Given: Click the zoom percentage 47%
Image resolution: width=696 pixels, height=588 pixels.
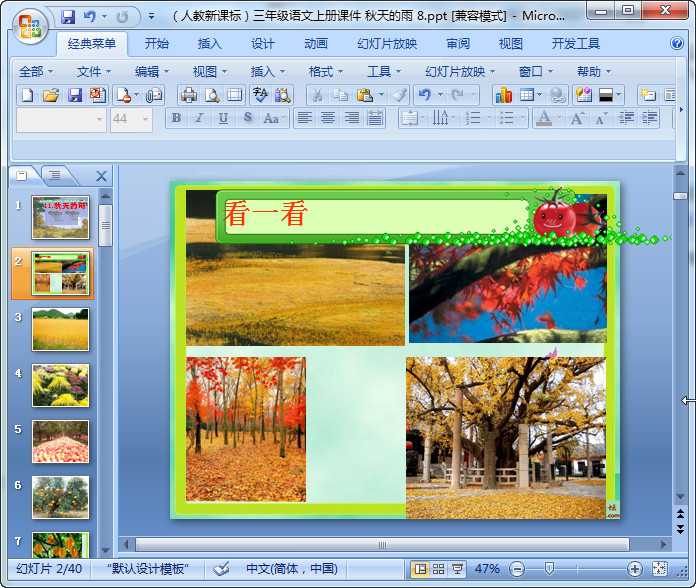Looking at the screenshot, I should click(487, 568).
